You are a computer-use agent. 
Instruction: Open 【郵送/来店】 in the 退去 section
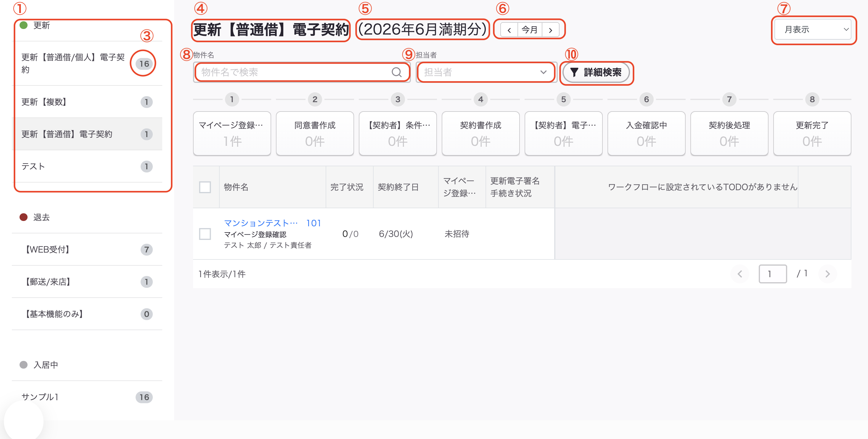[x=87, y=282]
